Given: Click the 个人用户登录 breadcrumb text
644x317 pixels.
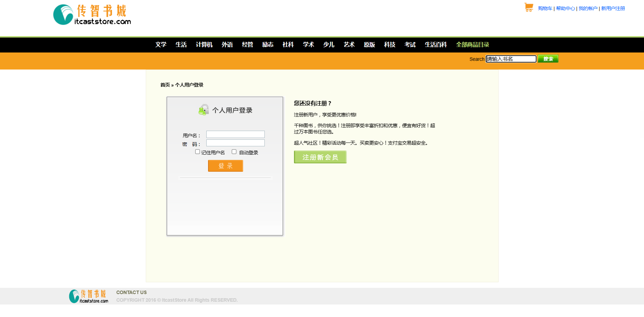Looking at the screenshot, I should point(189,85).
